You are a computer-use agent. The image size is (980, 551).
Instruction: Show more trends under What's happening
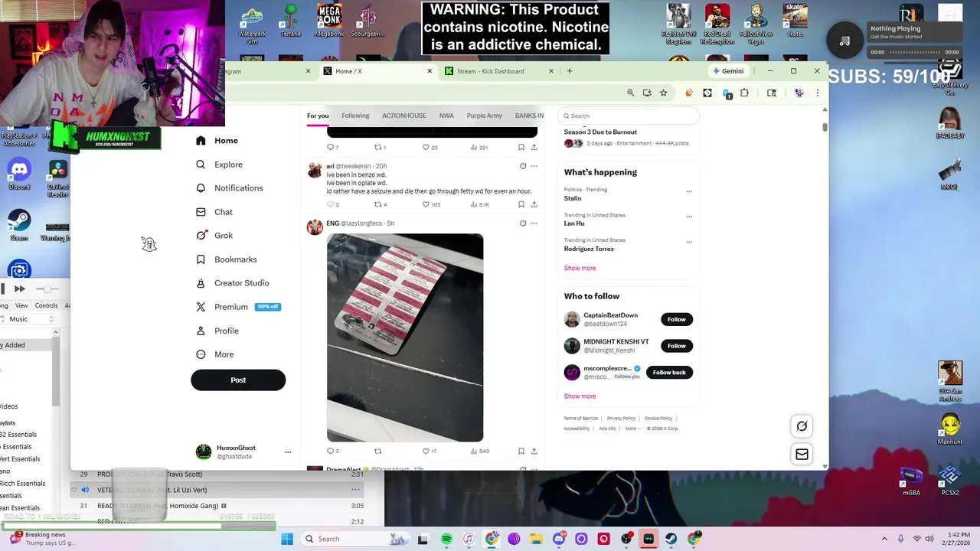[x=580, y=269]
